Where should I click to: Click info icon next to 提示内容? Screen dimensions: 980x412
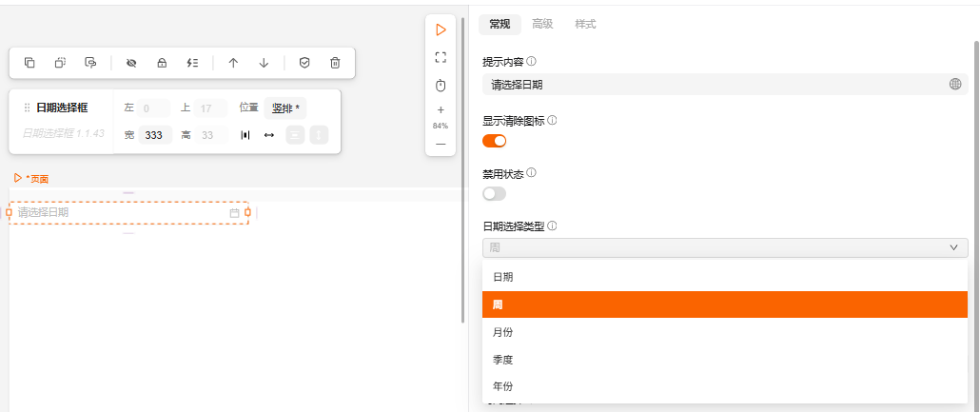point(532,61)
